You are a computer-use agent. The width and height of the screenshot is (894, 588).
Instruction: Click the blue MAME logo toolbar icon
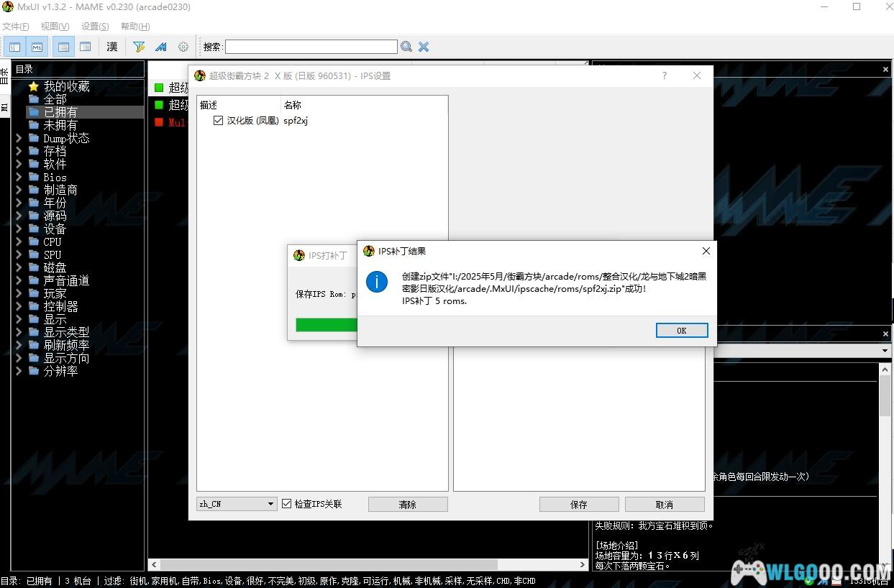coord(161,47)
